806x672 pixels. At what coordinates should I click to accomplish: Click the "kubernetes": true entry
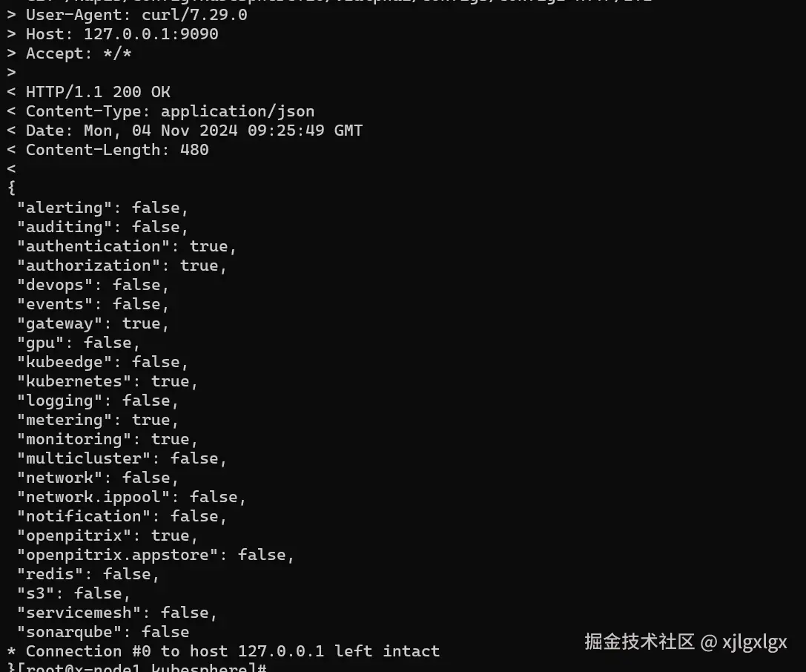click(x=108, y=381)
